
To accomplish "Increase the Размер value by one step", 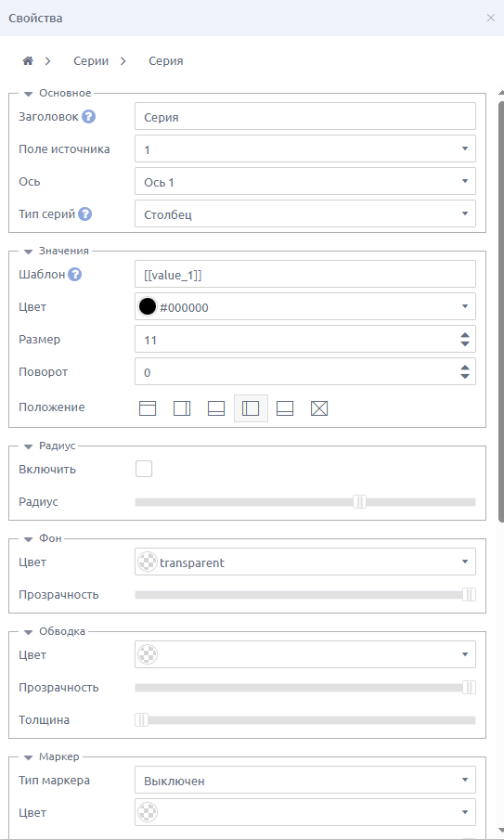I will coord(465,335).
